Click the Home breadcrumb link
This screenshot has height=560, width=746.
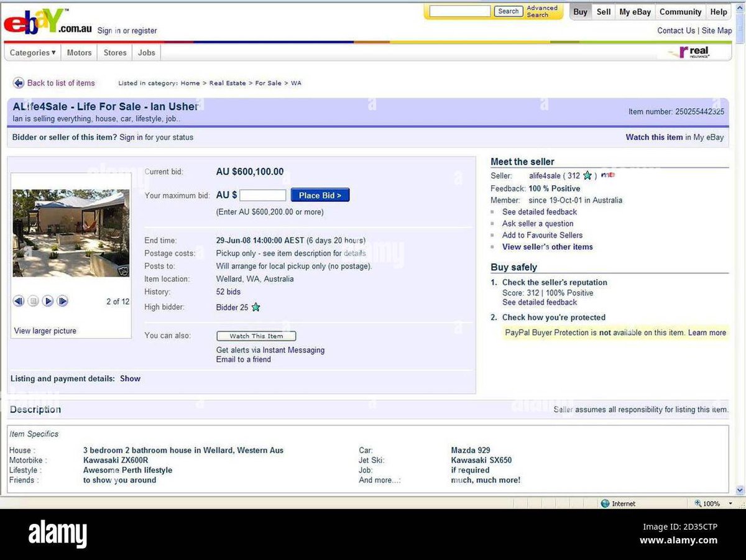pos(190,83)
